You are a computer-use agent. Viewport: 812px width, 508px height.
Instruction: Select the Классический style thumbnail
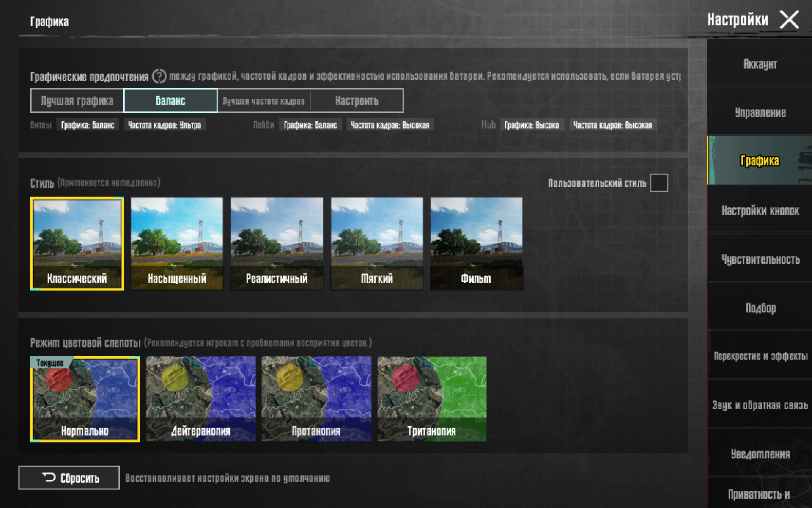(x=77, y=243)
